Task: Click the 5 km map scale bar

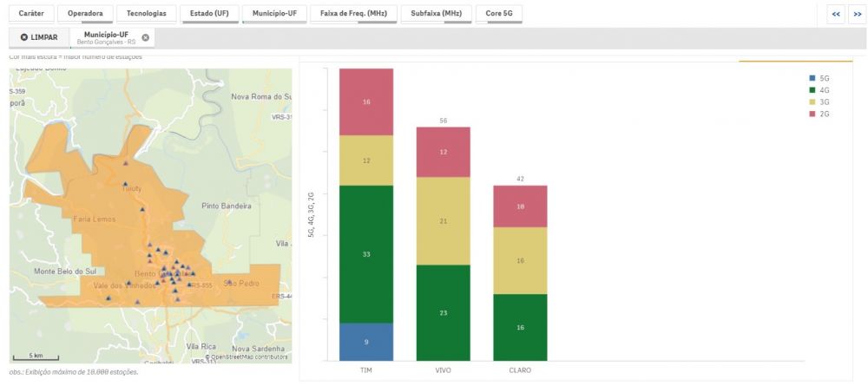Action: click(x=36, y=357)
